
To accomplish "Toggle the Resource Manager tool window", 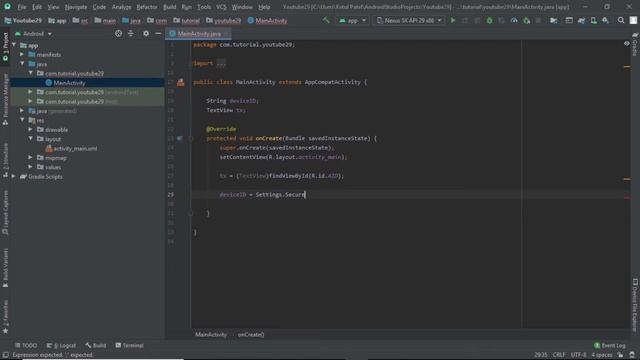I will point(5,100).
